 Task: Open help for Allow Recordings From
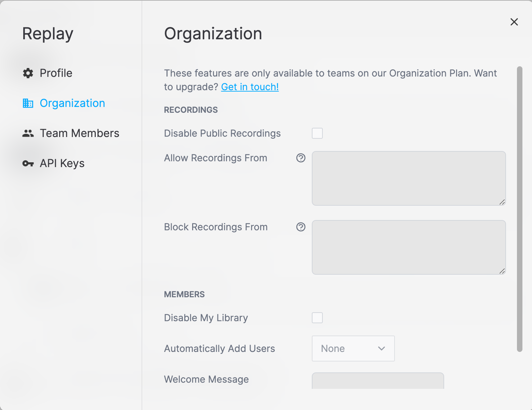[x=301, y=158]
